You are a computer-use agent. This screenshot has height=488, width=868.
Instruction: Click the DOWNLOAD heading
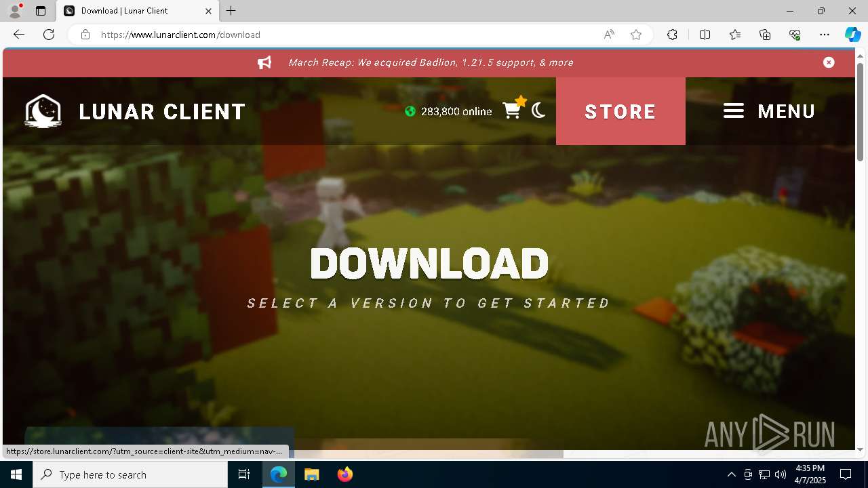coord(429,264)
